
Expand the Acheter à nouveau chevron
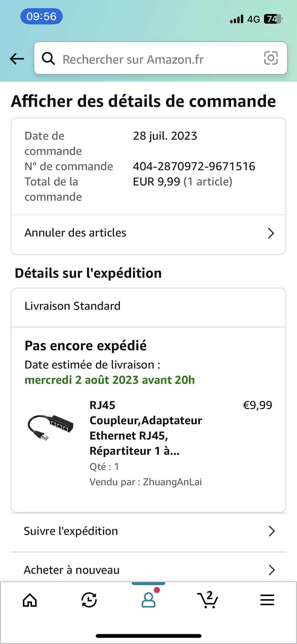[x=272, y=570]
